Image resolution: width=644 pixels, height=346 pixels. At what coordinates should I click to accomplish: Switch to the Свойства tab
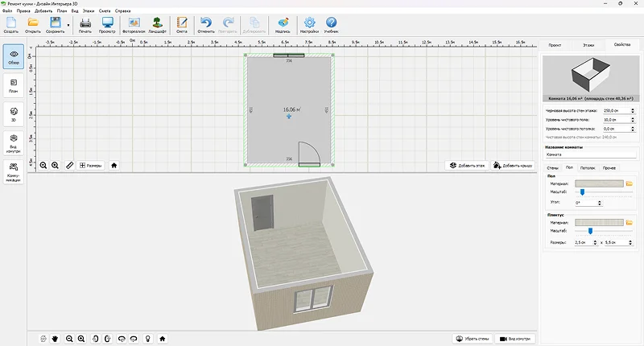coord(621,45)
